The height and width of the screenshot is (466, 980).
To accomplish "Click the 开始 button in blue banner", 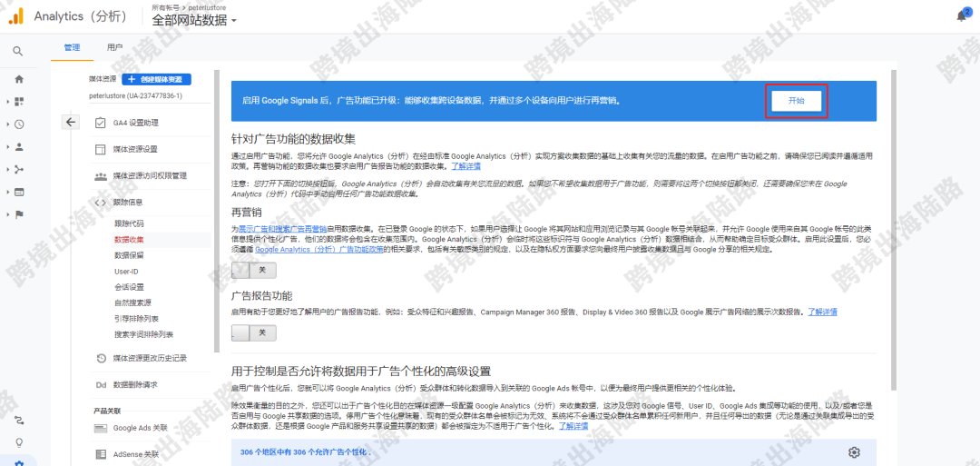I will 797,101.
